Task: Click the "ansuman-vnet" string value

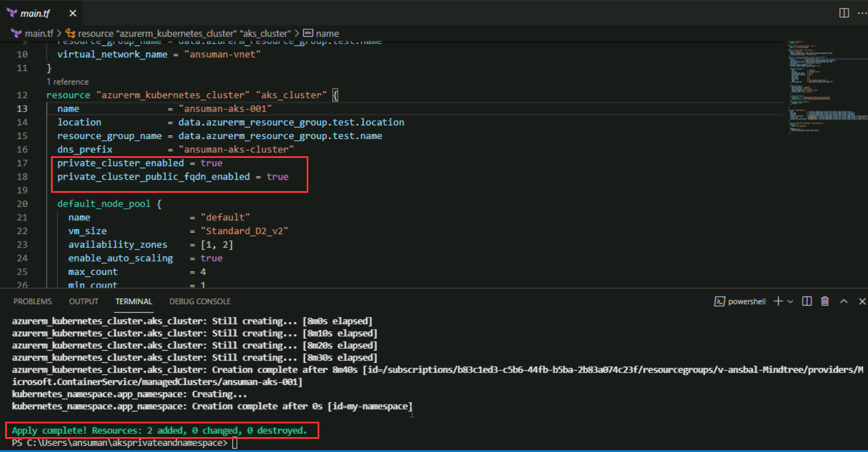Action: coord(222,54)
